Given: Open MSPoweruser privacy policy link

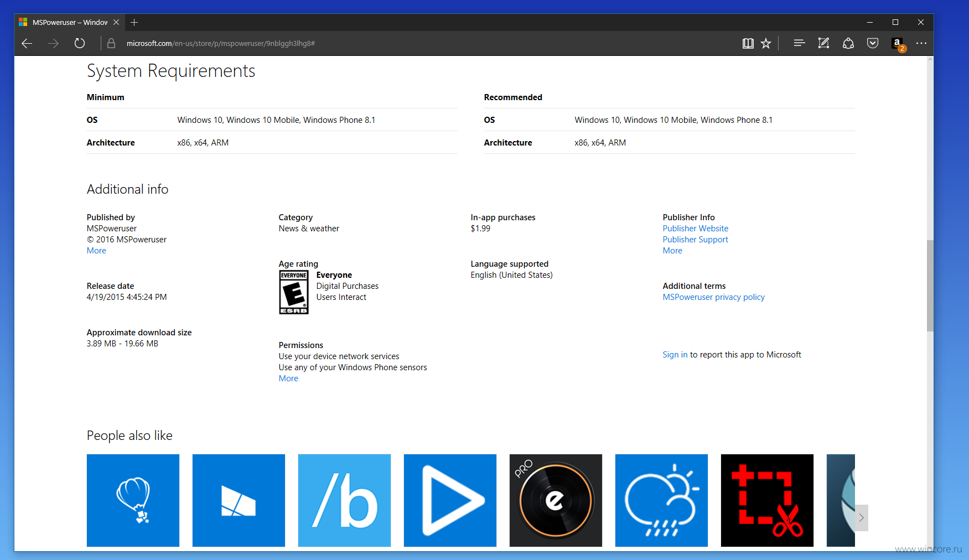Looking at the screenshot, I should tap(714, 297).
